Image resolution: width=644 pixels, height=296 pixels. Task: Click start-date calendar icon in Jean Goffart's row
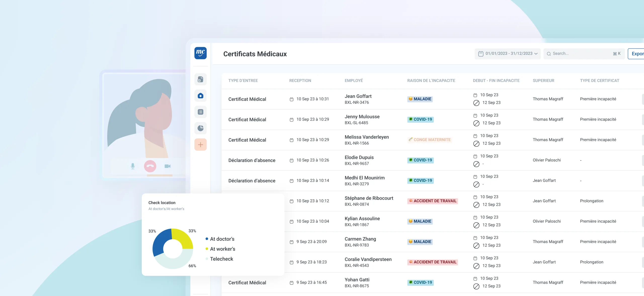coord(475,95)
